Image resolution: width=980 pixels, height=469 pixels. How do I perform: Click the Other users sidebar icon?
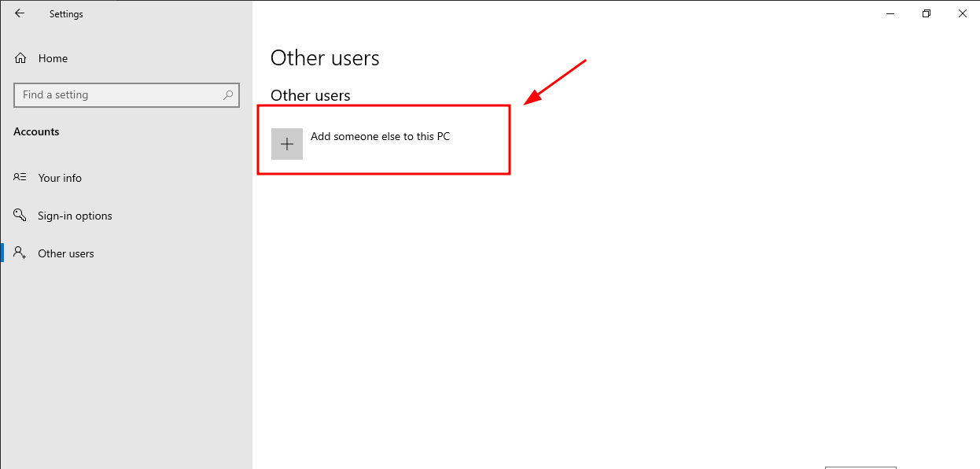tap(20, 253)
